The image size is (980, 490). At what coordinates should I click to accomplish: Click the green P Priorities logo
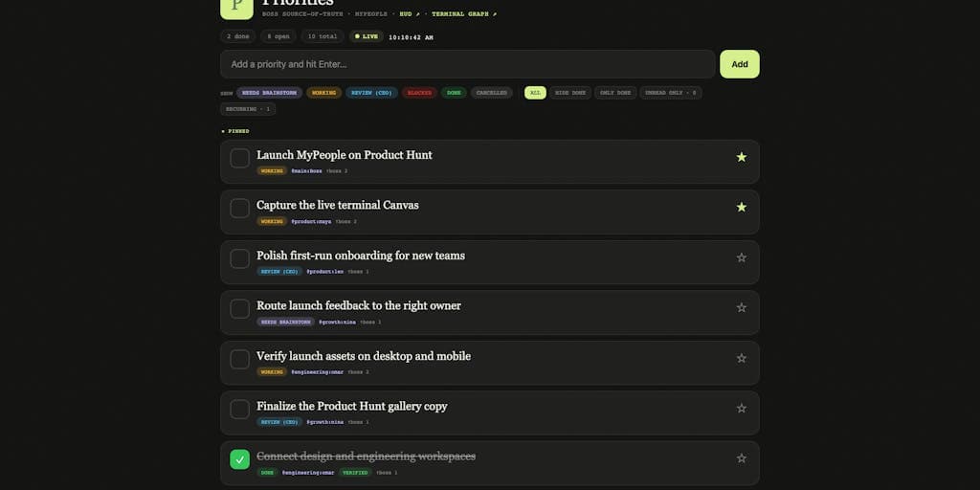coord(237,8)
